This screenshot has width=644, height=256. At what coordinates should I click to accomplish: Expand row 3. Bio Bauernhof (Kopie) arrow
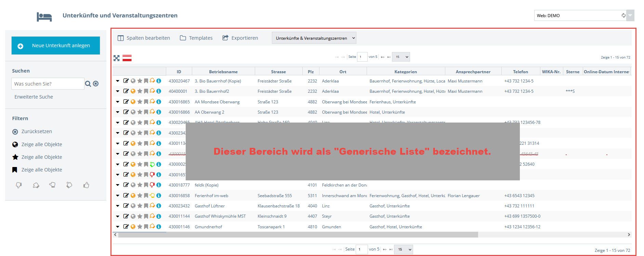[x=118, y=81]
